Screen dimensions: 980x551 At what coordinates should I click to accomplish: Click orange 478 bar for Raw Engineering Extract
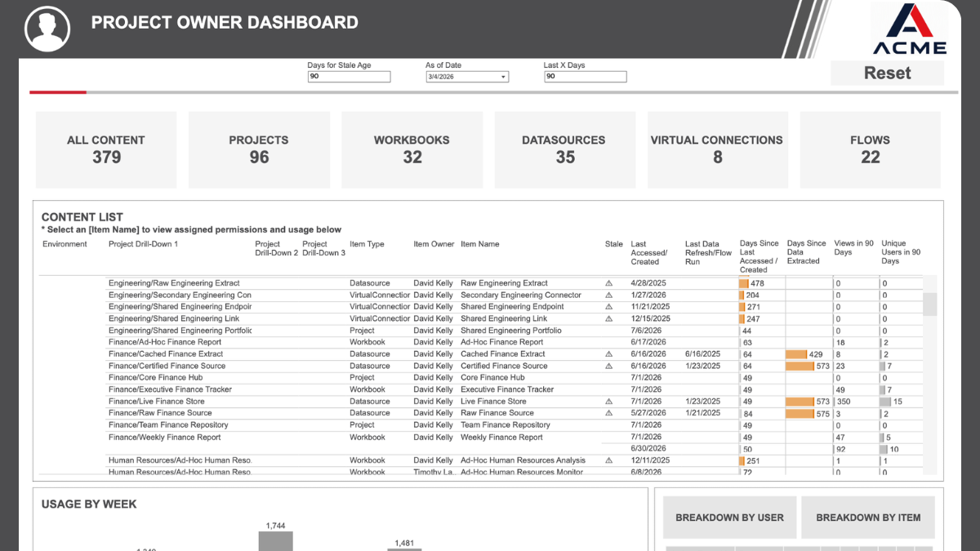[x=744, y=283]
